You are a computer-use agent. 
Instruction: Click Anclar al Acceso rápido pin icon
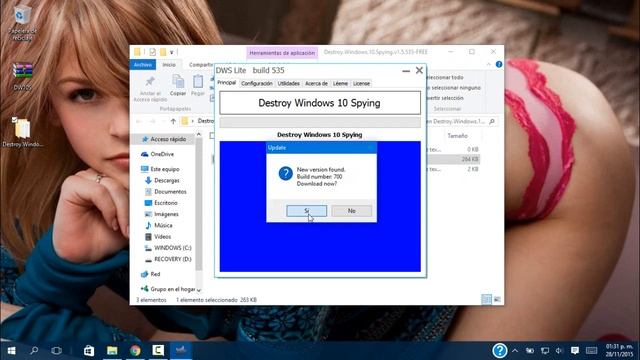click(150, 81)
